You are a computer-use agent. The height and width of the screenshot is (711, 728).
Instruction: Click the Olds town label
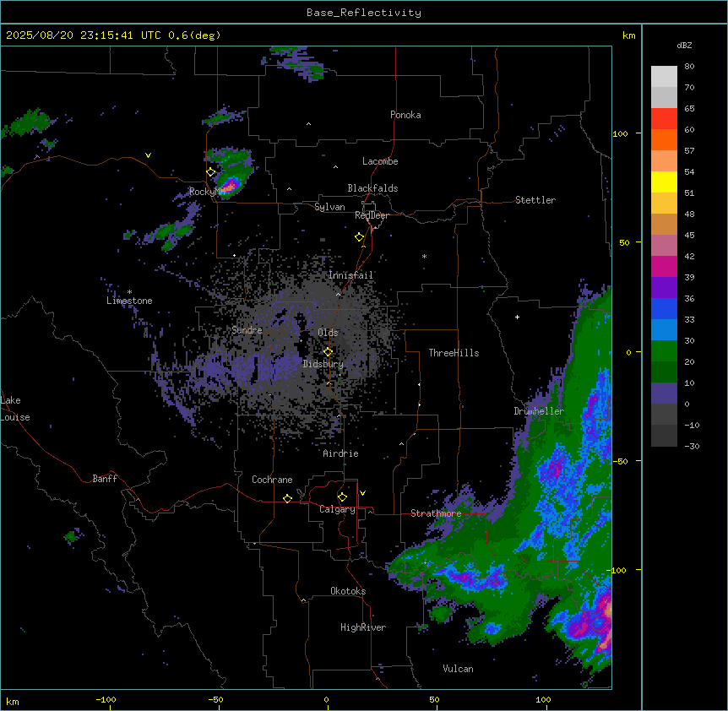(x=328, y=333)
